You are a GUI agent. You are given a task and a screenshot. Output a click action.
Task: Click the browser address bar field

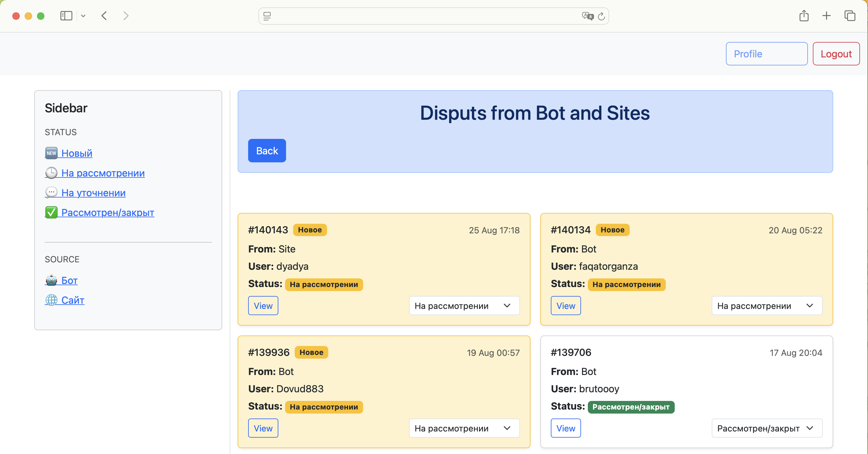(424, 16)
